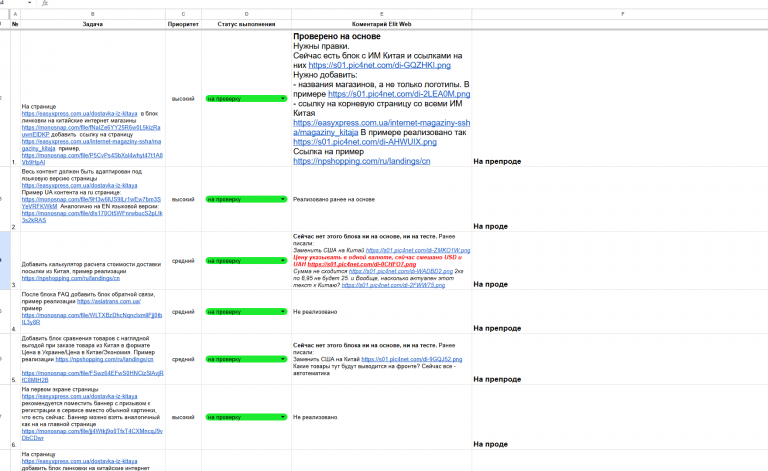Click 'средний' priority cell of task 5
This screenshot has height=471, width=768.
[183, 359]
